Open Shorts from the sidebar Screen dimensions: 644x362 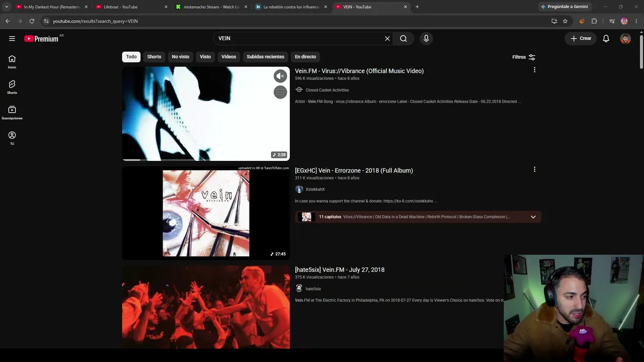pyautogui.click(x=12, y=87)
